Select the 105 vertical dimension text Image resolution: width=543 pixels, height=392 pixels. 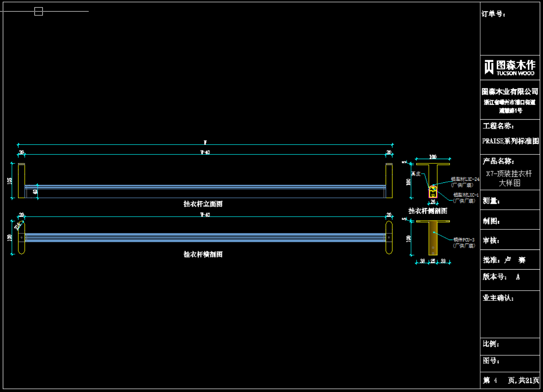click(10, 181)
